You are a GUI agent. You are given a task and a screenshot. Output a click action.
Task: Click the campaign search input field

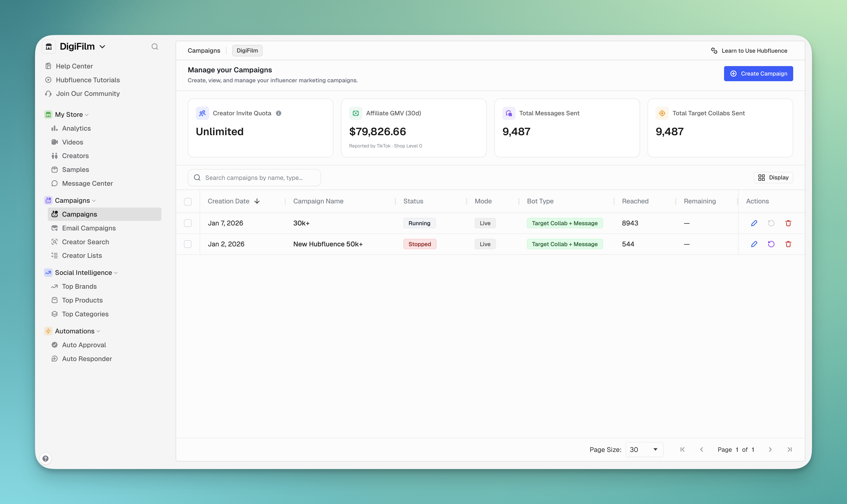pyautogui.click(x=254, y=177)
